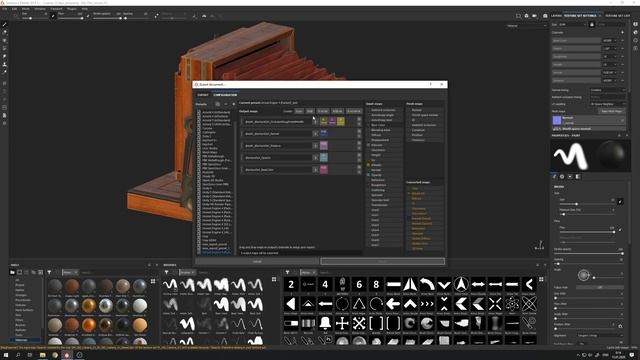Toggle the size lock icon in Texture Set Settings
Screen dimensions: 640x360
coord(592,24)
